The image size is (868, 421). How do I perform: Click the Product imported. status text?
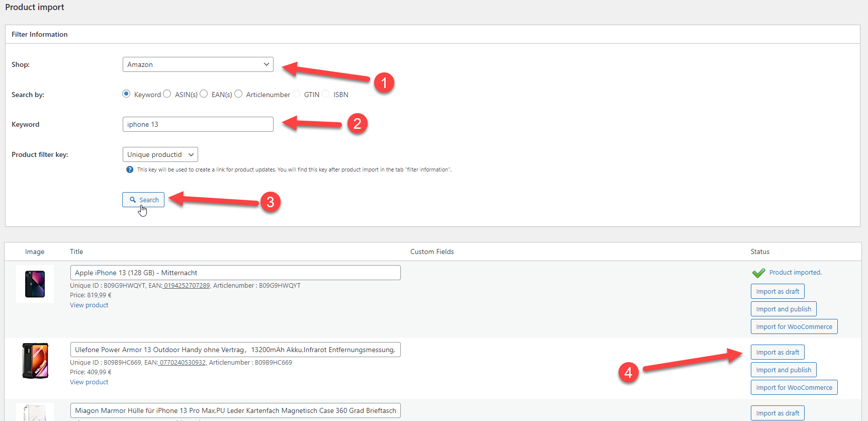(x=796, y=273)
